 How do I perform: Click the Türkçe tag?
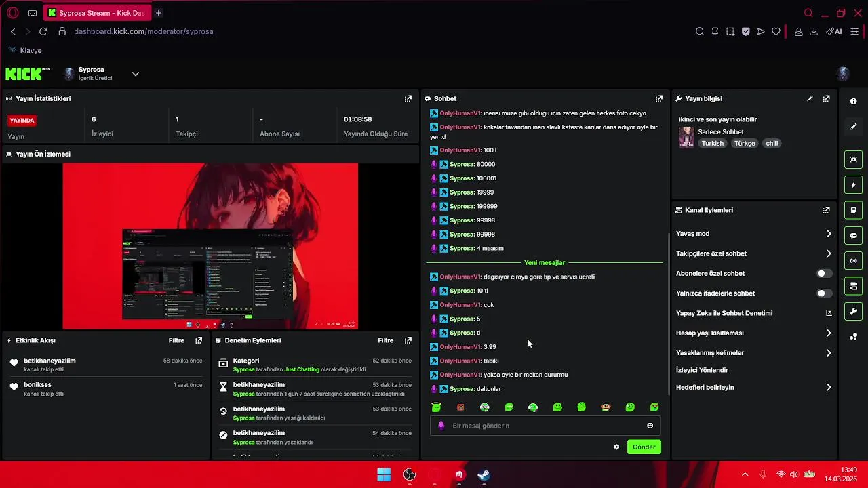pos(745,144)
